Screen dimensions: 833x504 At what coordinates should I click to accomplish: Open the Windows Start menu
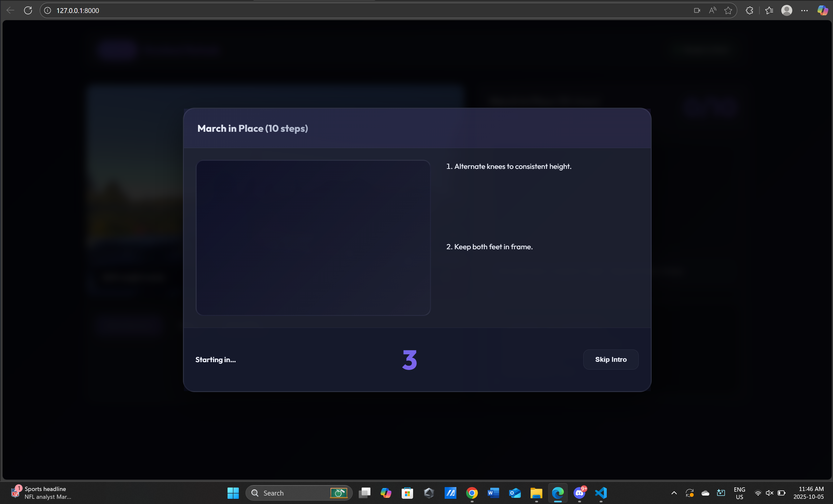coord(233,493)
